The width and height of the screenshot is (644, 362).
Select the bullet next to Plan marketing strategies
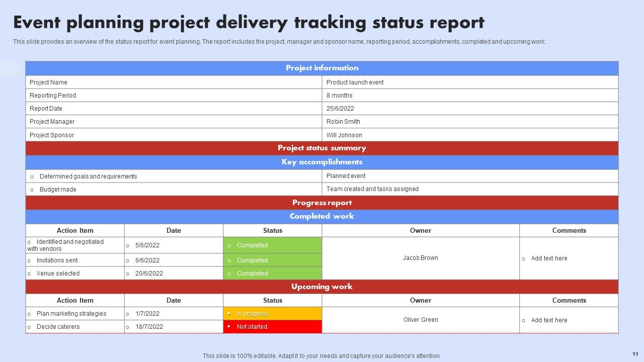click(30, 313)
